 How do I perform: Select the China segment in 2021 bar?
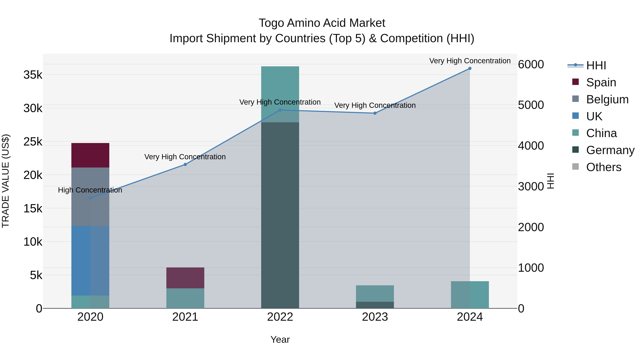185,299
